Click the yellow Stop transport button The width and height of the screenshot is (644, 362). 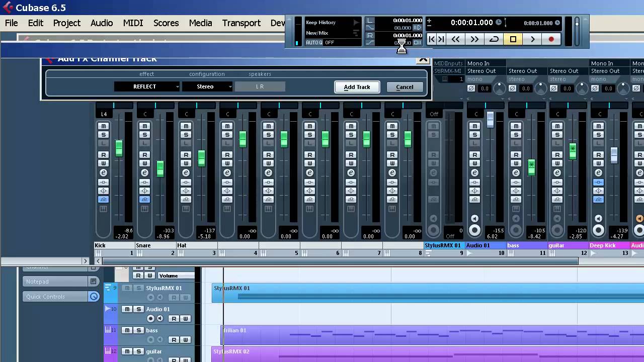[x=513, y=39]
